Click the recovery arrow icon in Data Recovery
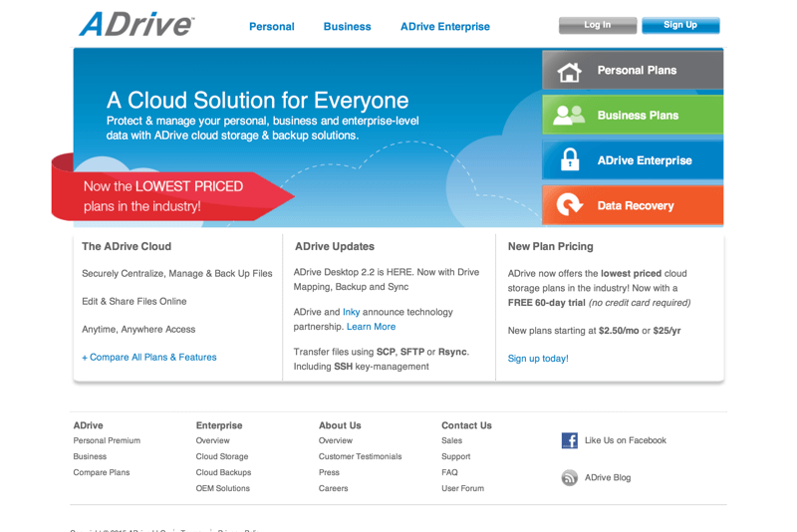The height and width of the screenshot is (532, 797). click(569, 205)
